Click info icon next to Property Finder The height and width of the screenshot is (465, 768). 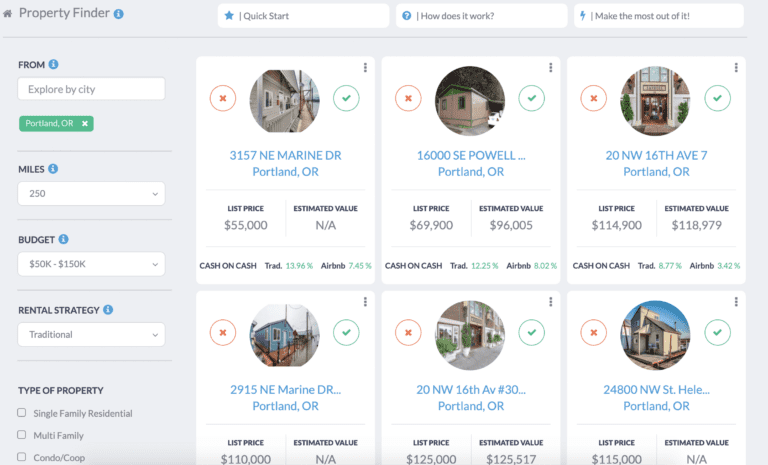coord(119,15)
